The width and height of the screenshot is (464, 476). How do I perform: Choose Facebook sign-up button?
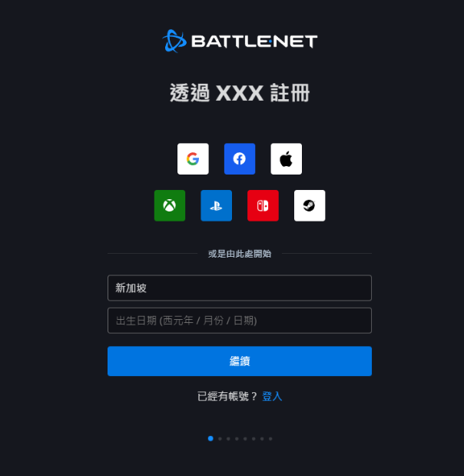(240, 158)
